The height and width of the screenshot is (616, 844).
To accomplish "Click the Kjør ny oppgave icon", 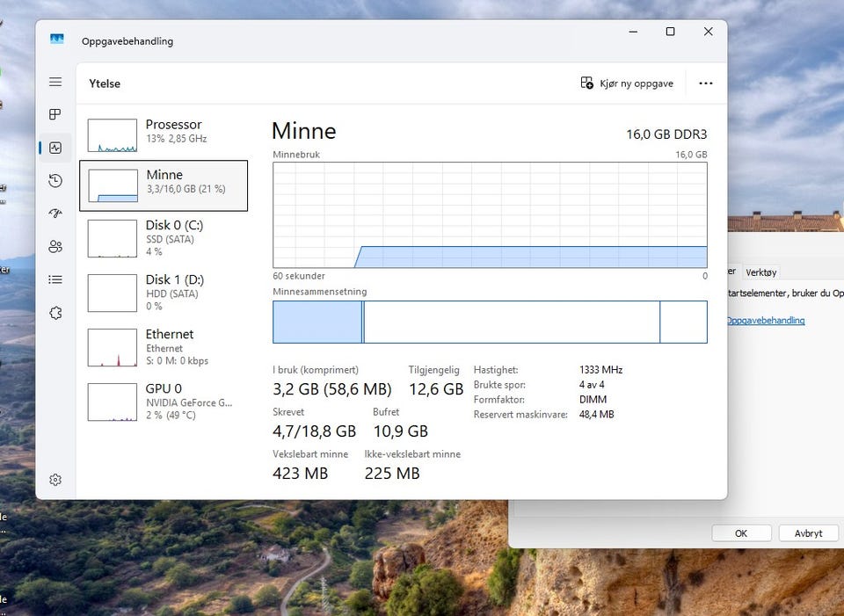I will (586, 83).
